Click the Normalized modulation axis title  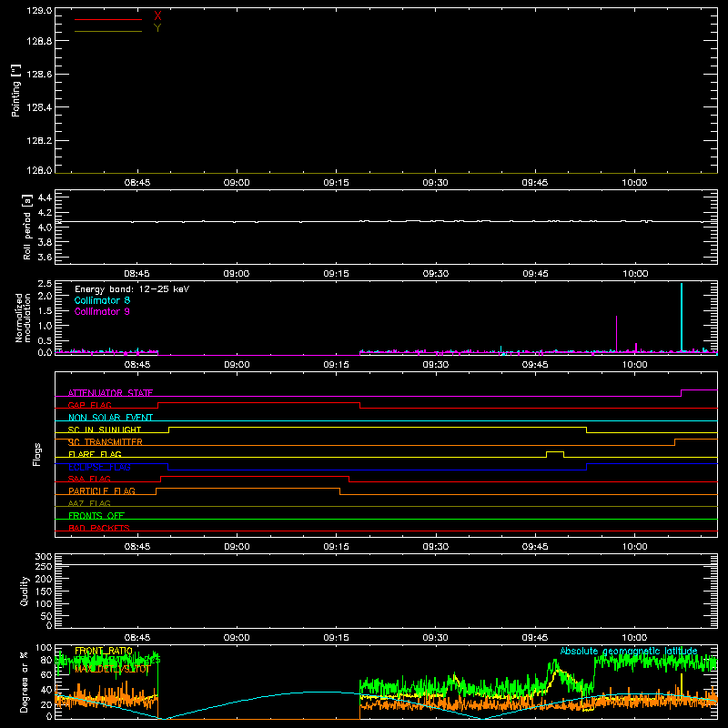[x=23, y=318]
